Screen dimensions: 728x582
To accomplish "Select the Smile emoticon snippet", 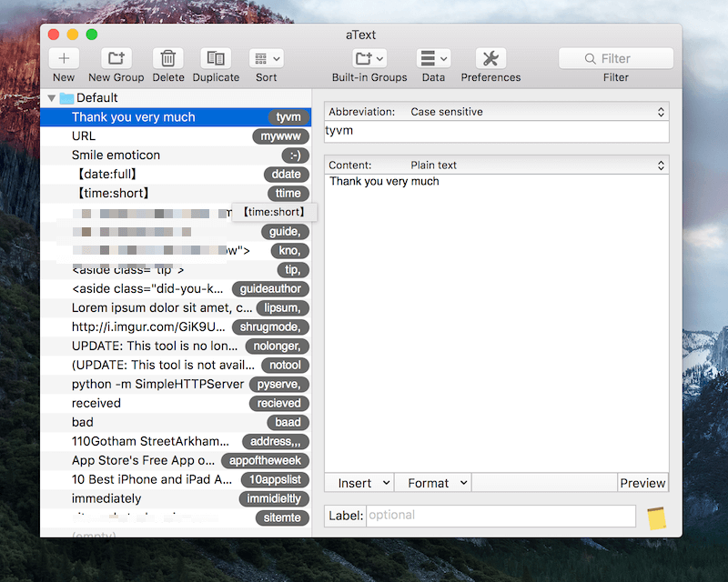I will (116, 156).
